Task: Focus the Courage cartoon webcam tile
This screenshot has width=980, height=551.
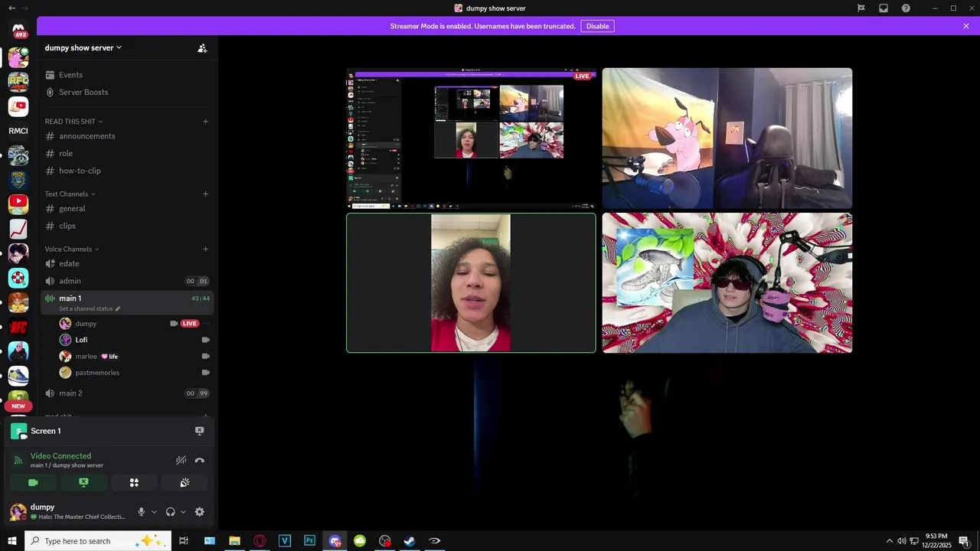Action: click(x=727, y=139)
